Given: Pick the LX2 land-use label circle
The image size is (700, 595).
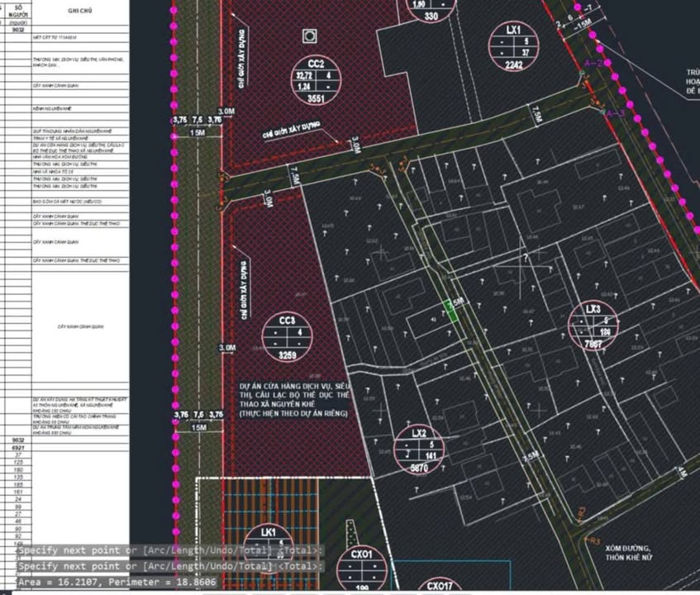Looking at the screenshot, I should (x=419, y=449).
